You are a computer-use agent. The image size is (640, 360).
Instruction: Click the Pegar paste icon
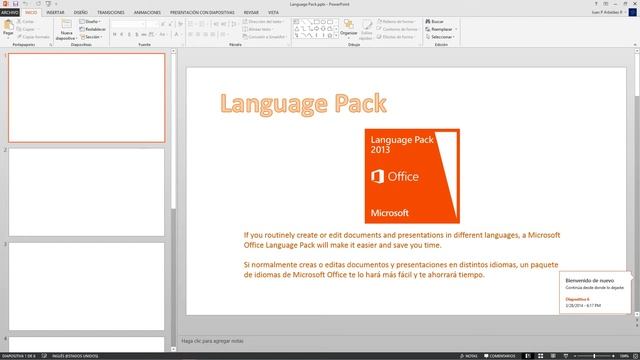point(8,25)
